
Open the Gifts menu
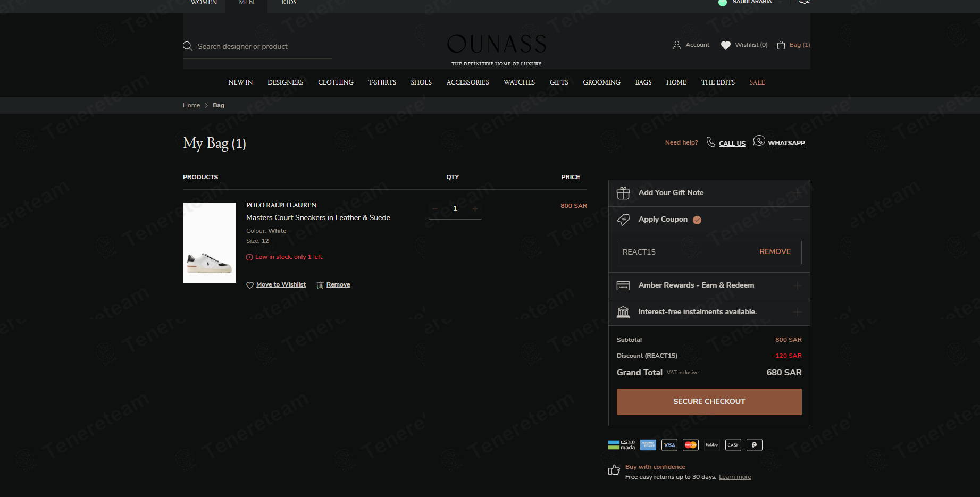559,82
